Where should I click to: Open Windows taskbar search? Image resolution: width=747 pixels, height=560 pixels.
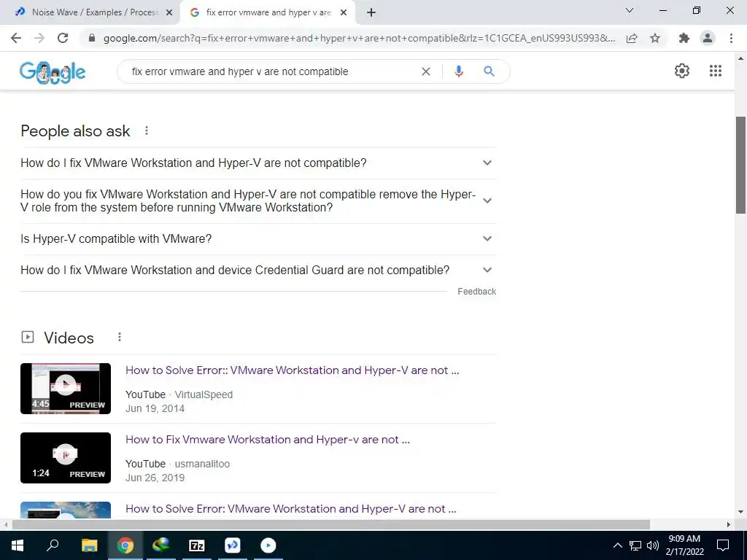[53, 545]
